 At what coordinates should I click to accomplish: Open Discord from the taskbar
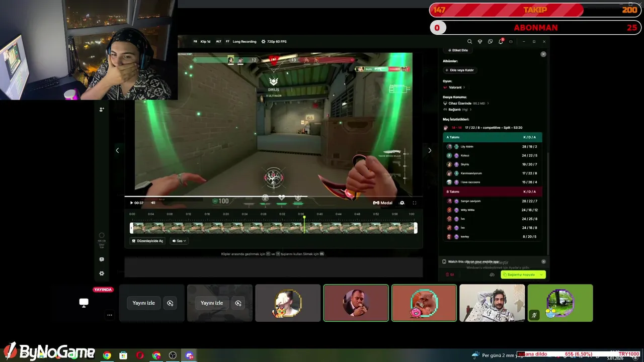tap(189, 355)
